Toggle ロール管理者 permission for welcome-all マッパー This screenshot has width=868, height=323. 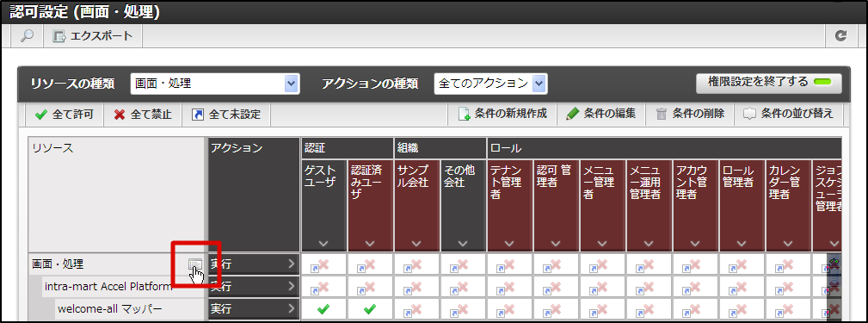(x=742, y=308)
